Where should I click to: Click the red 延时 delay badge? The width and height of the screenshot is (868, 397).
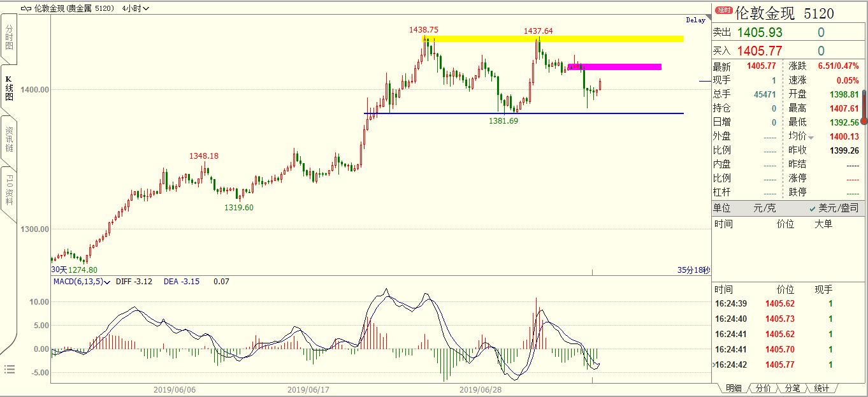click(x=723, y=11)
